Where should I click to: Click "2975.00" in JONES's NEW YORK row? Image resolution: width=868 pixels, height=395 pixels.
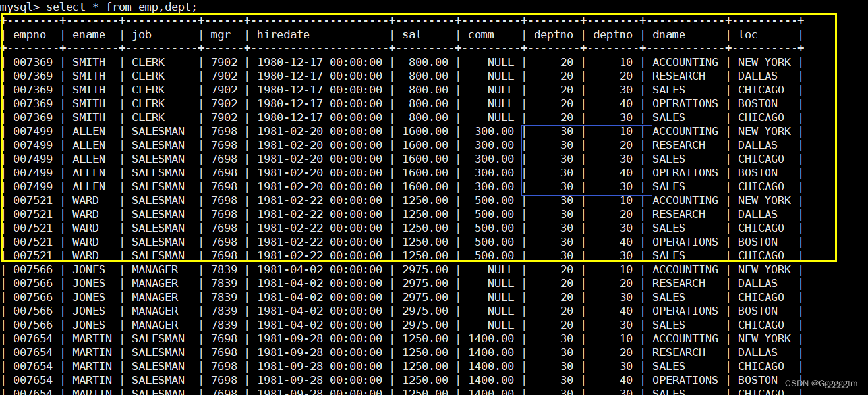[x=425, y=269]
